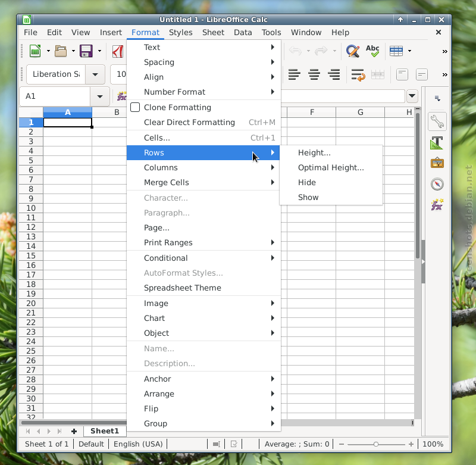
Task: Click the Save floppy disk icon
Action: pyautogui.click(x=86, y=51)
